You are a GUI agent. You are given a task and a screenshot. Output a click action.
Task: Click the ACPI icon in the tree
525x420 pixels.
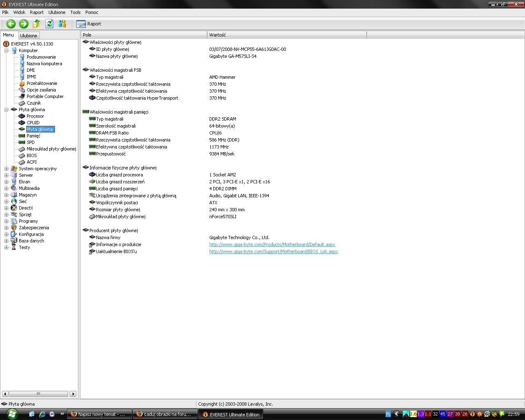point(22,162)
